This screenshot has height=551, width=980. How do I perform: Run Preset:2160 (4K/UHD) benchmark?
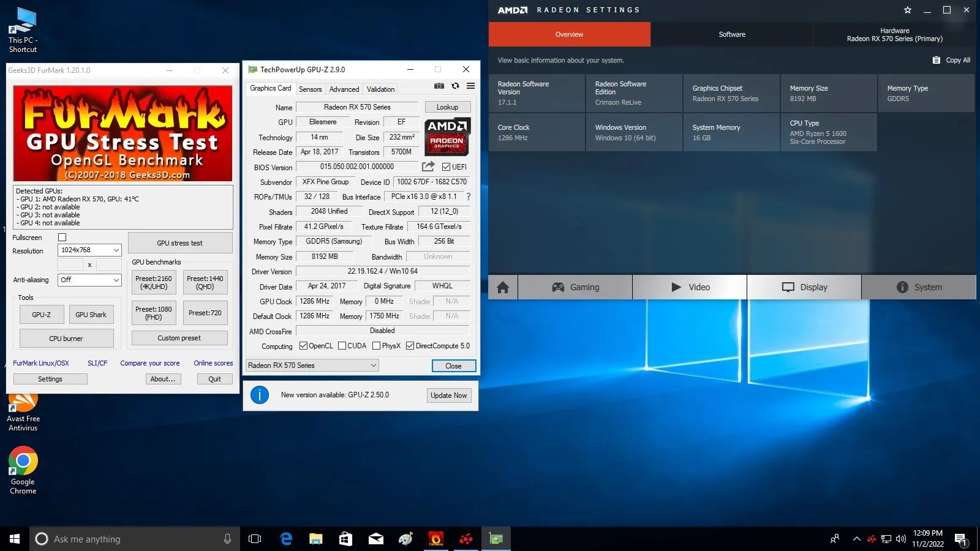pyautogui.click(x=154, y=282)
